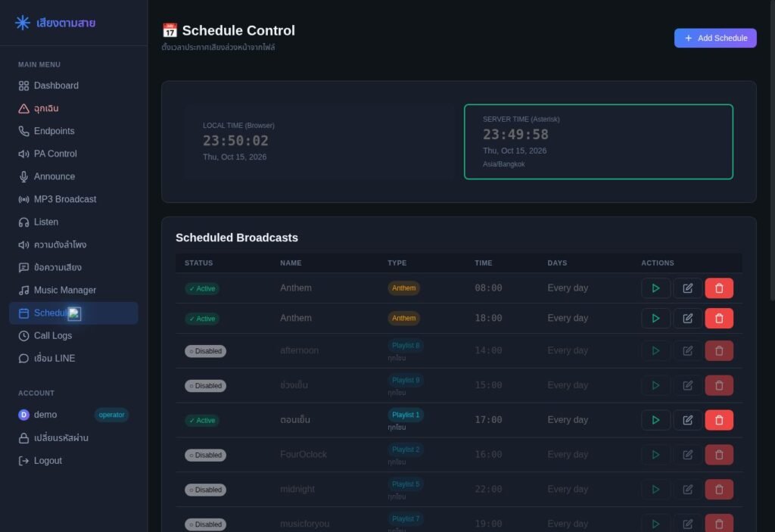Start the FourOclock schedule manually

coord(655,454)
